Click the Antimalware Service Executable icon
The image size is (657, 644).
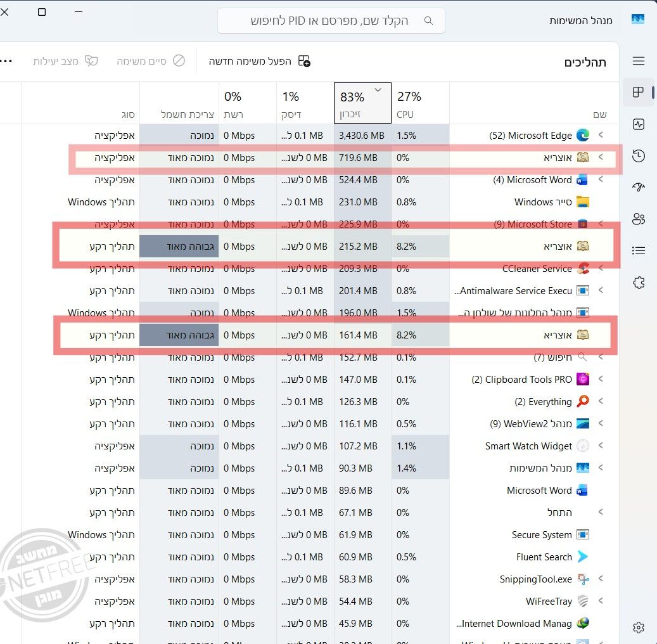click(x=583, y=290)
